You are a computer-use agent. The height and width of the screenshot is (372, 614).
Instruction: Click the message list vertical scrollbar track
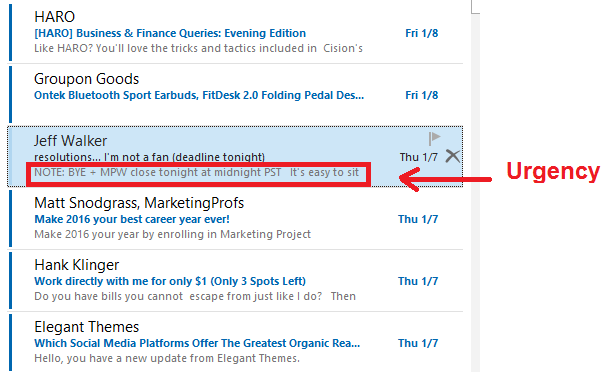(x=475, y=192)
